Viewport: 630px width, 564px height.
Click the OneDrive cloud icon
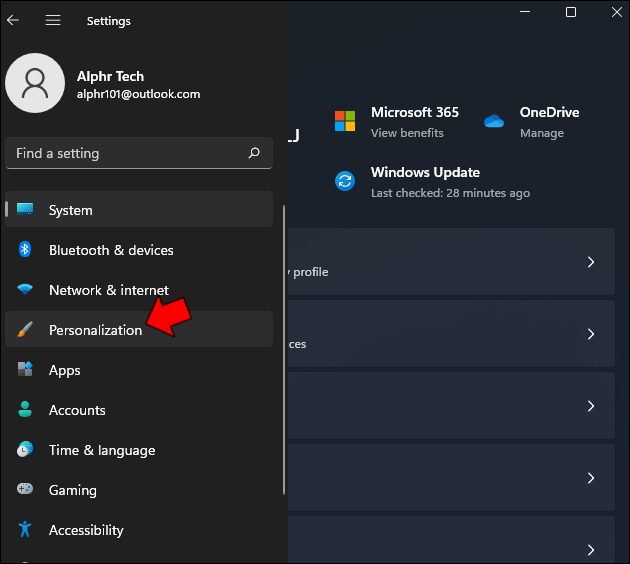point(494,121)
